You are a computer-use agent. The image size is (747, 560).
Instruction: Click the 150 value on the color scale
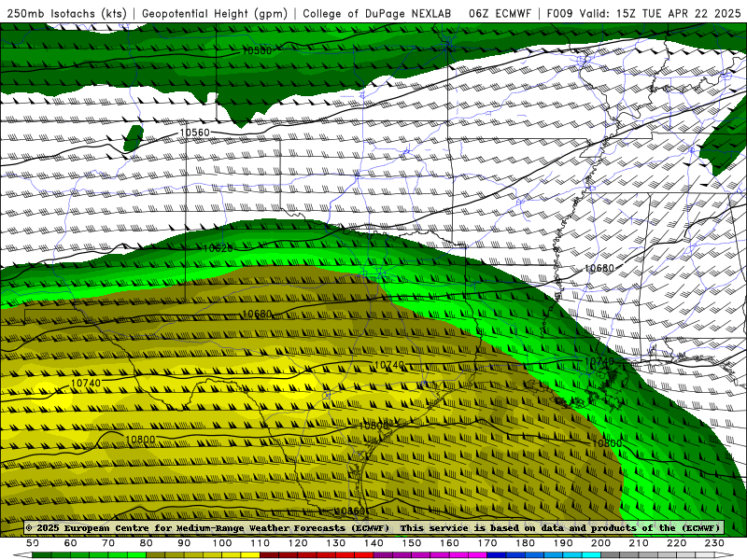pyautogui.click(x=412, y=543)
